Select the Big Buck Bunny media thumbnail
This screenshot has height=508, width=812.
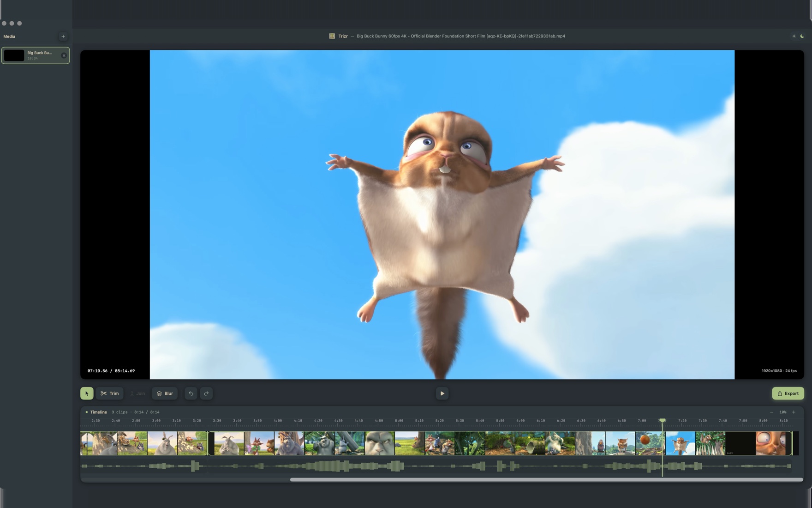coord(14,55)
